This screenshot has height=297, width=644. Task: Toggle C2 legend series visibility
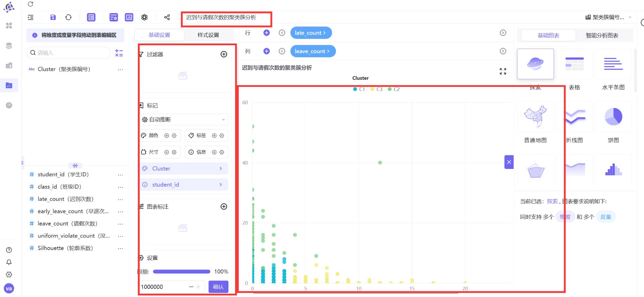click(394, 89)
